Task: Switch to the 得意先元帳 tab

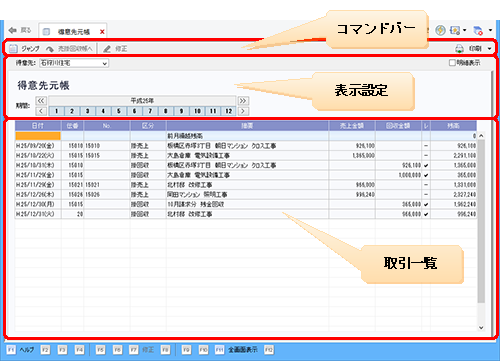Action: point(73,32)
